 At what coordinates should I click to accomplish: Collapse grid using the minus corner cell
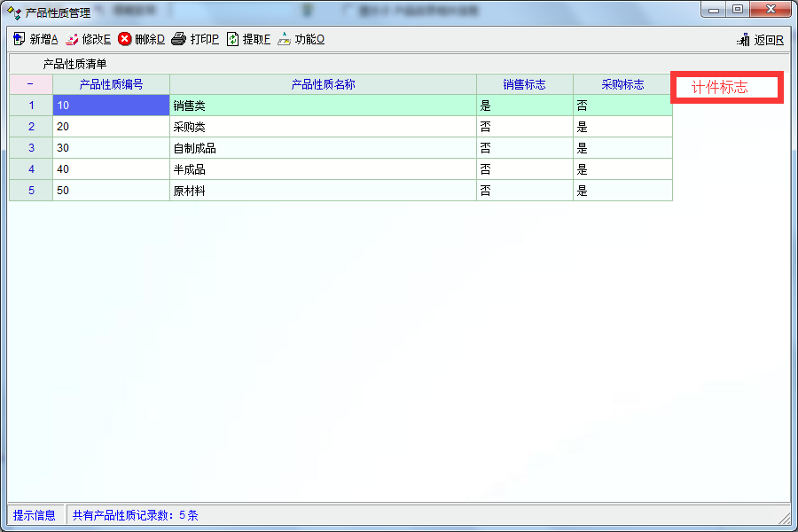click(x=30, y=84)
